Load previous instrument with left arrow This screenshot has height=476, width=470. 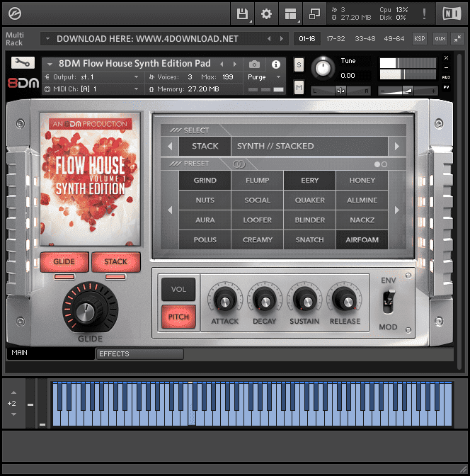coord(222,64)
